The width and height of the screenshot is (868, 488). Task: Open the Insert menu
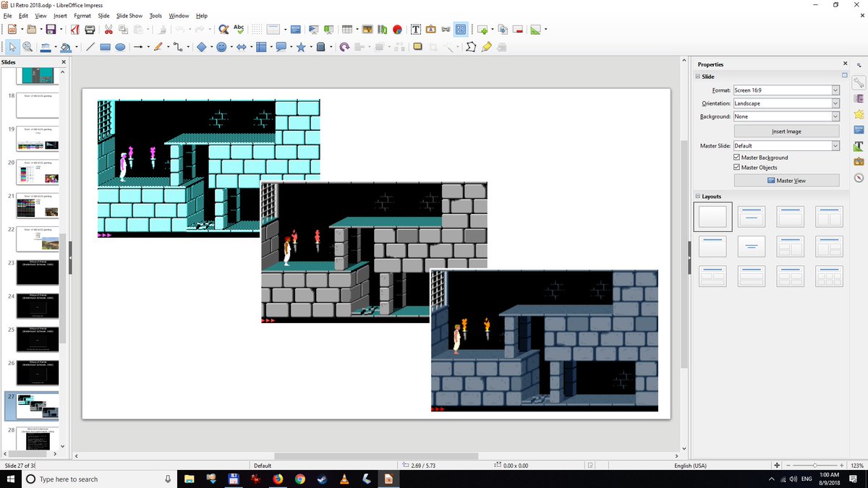coord(60,15)
